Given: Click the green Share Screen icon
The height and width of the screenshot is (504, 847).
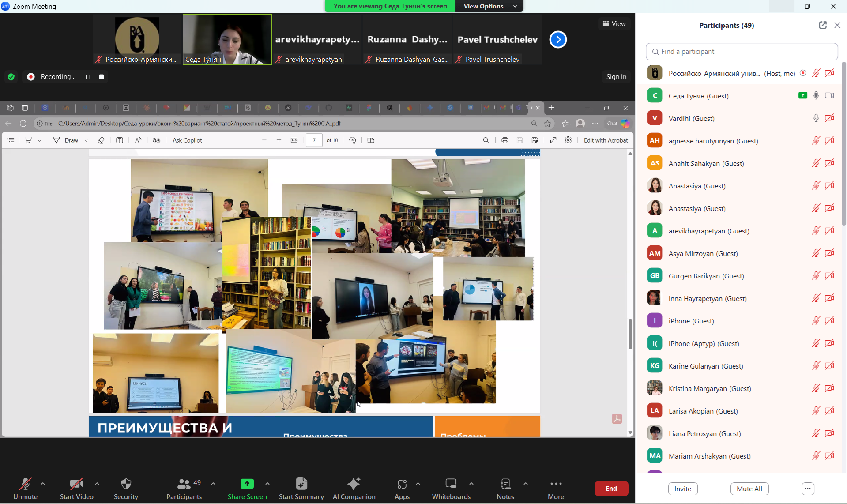Looking at the screenshot, I should coord(247,485).
